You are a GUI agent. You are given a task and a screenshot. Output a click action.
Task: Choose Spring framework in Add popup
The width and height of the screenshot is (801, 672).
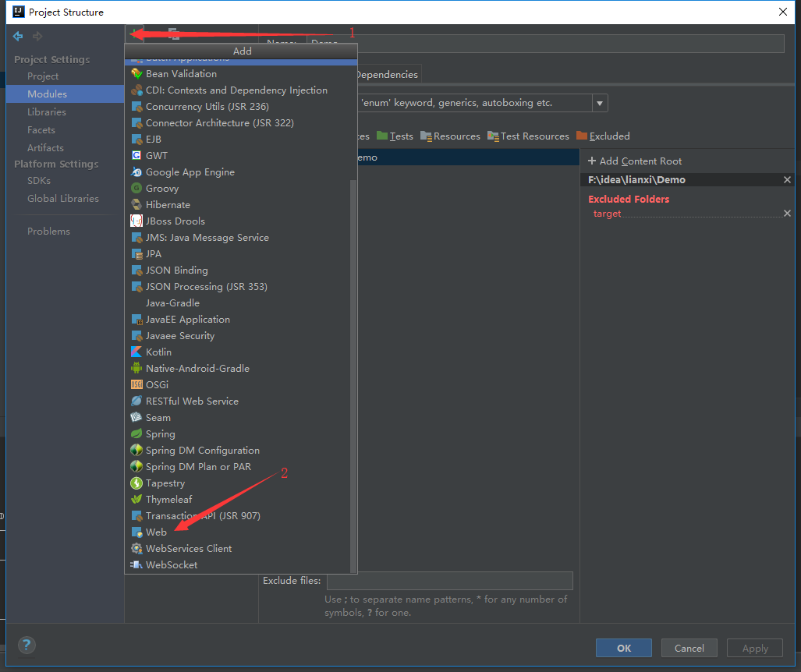point(160,433)
